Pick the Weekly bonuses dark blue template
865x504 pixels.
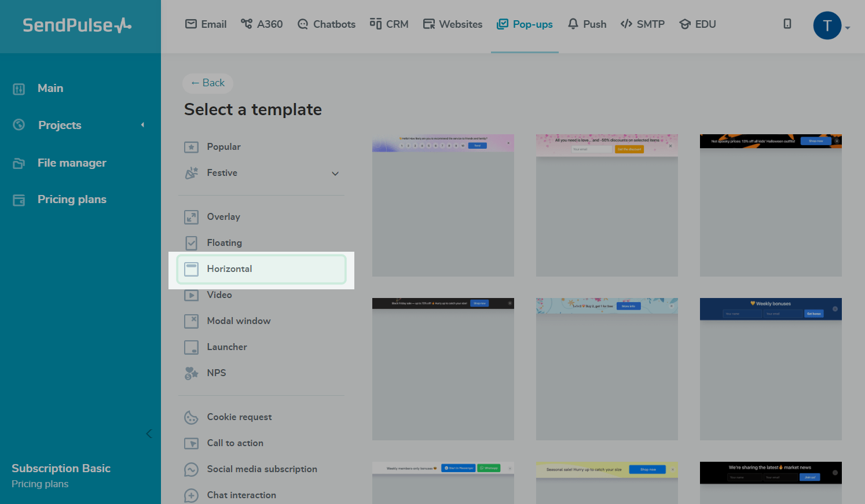[771, 369]
